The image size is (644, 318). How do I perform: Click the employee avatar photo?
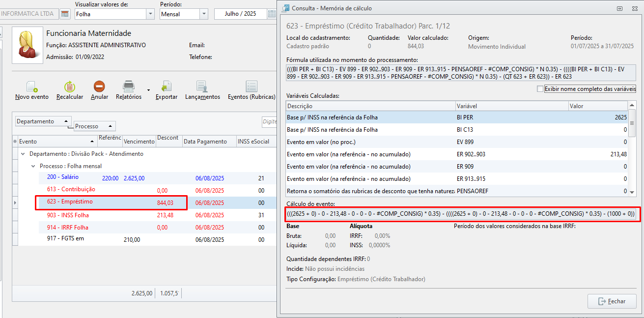(x=27, y=44)
